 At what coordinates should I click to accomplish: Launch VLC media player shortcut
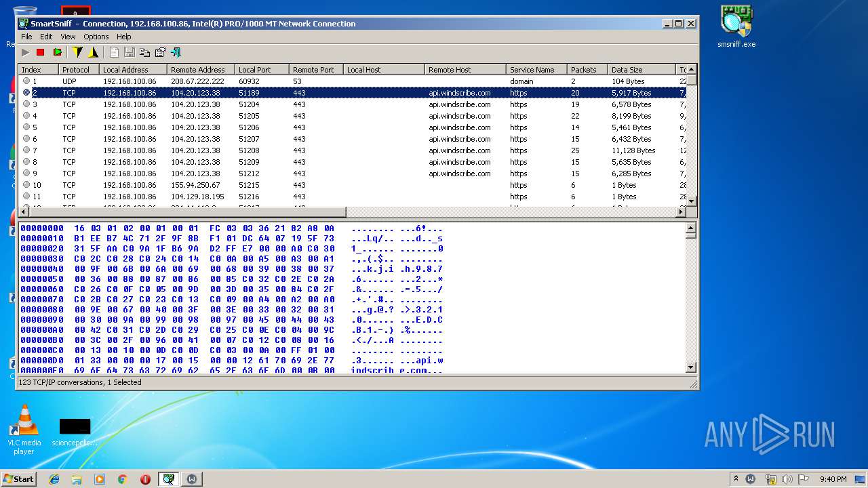[24, 429]
